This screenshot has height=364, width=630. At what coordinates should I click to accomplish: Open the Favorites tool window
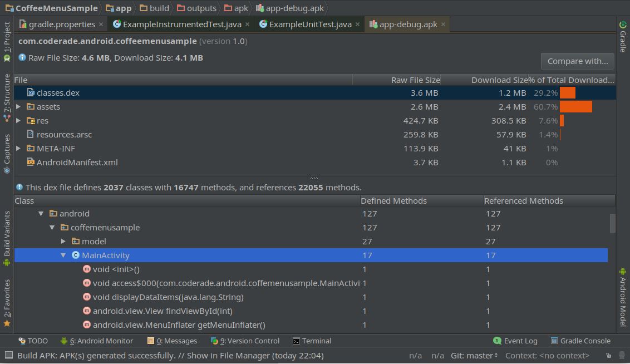pyautogui.click(x=7, y=303)
